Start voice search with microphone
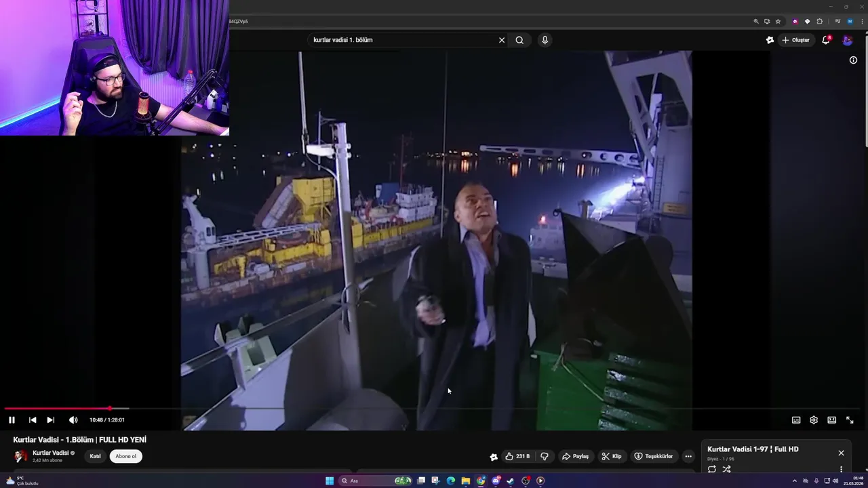The height and width of the screenshot is (488, 868). coord(545,40)
